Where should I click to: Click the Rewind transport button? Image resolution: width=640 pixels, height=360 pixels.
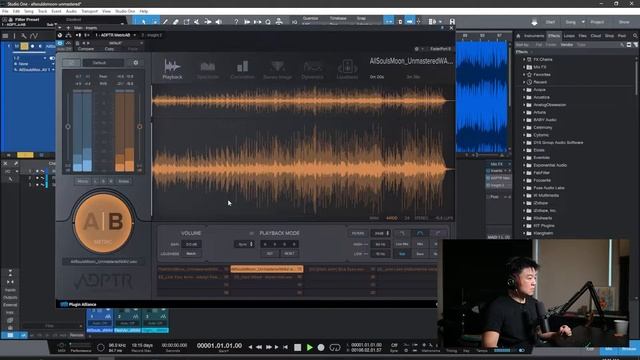point(259,347)
